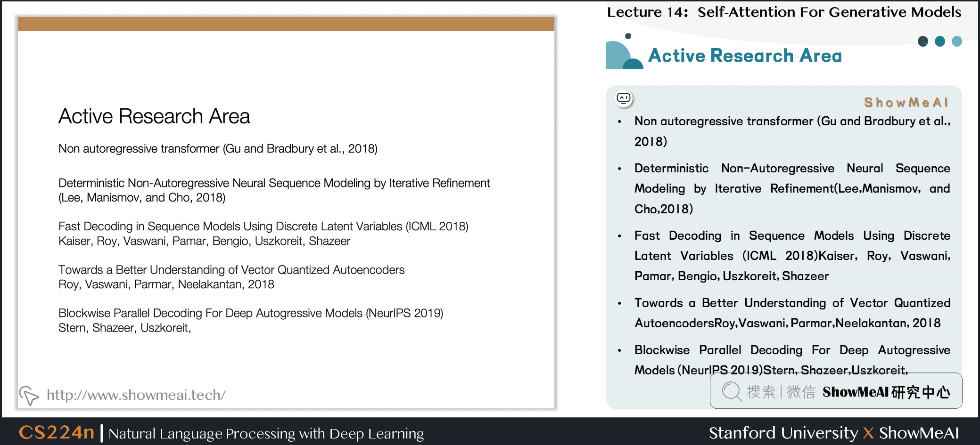The width and height of the screenshot is (980, 445).
Task: Click 'Natural Language Processing with Deep Learning' footer text
Action: (266, 434)
